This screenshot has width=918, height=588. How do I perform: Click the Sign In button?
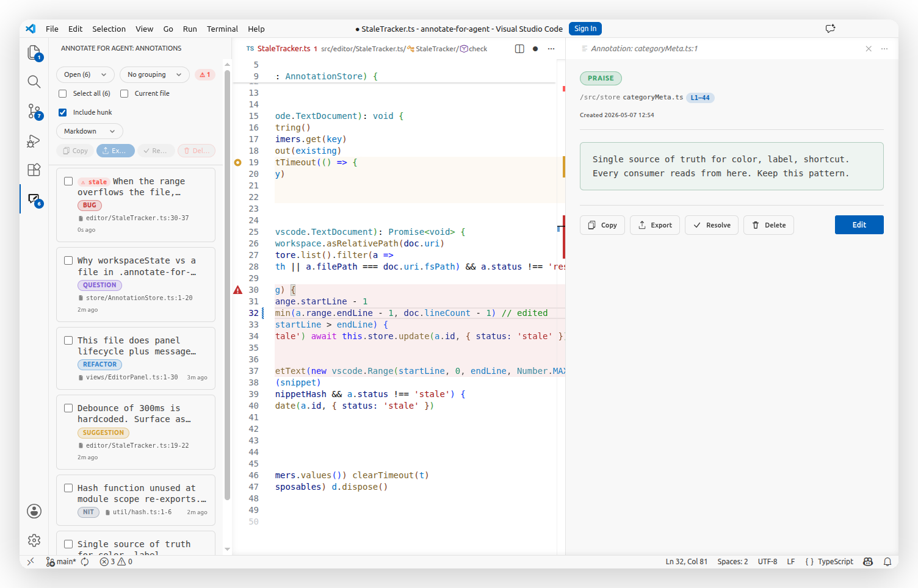585,29
